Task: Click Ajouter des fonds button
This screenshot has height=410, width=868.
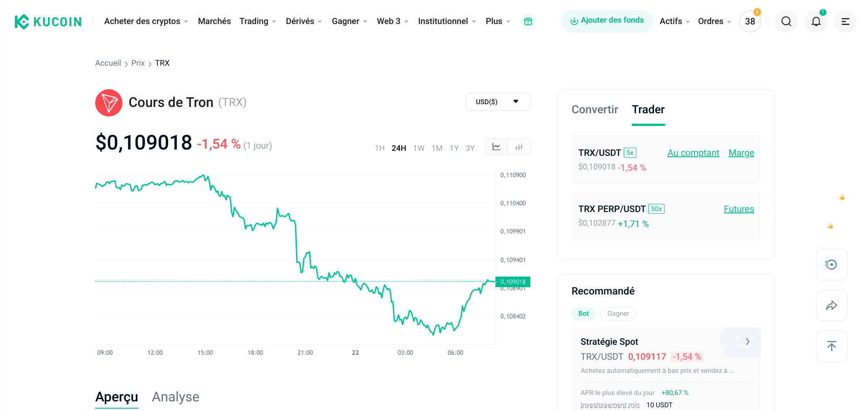Action: (607, 21)
